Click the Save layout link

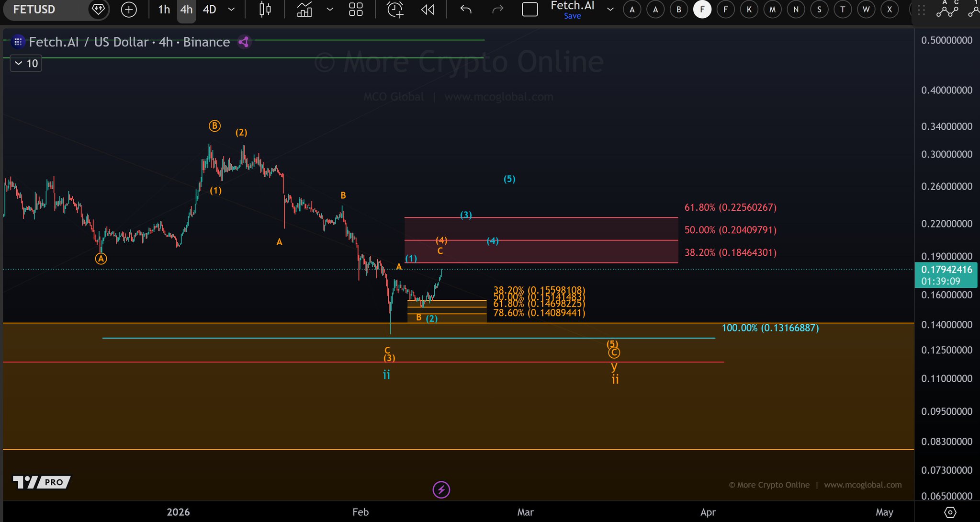(572, 16)
